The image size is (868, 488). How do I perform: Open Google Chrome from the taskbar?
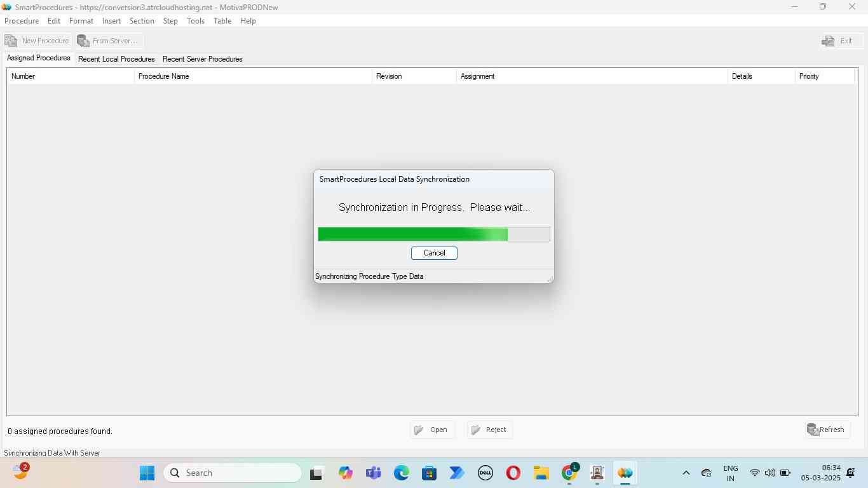tap(569, 473)
